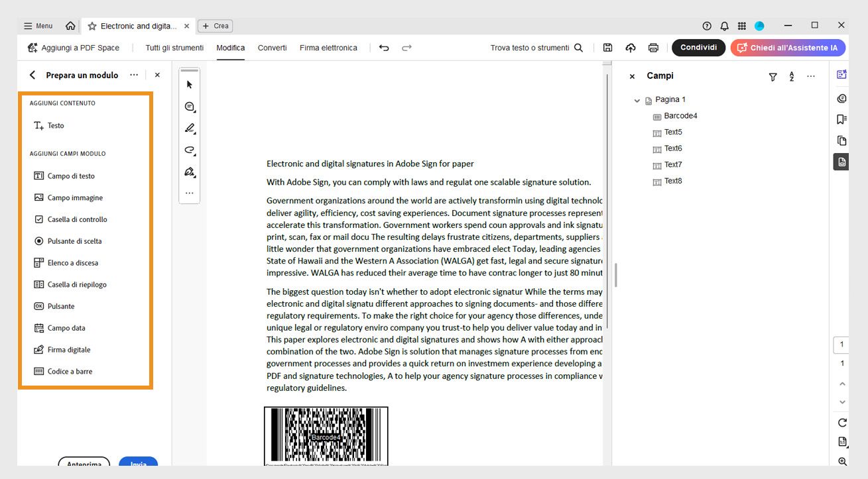Click the Crea new tab button
Image resolution: width=868 pixels, height=479 pixels.
215,26
